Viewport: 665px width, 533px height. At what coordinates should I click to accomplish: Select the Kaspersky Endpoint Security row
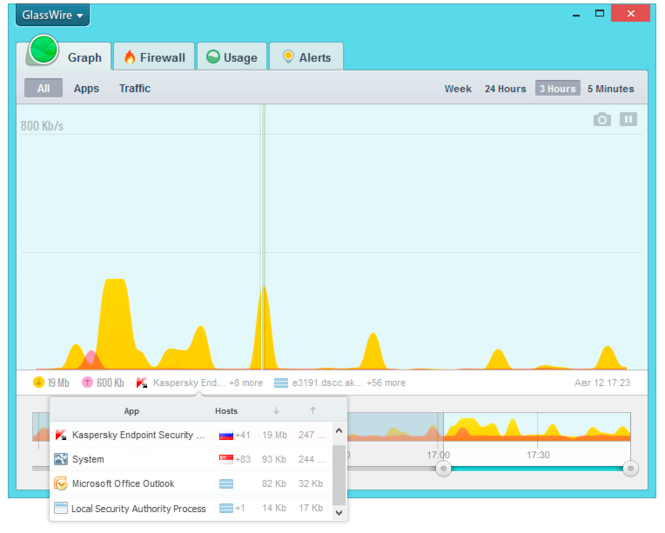tap(191, 435)
